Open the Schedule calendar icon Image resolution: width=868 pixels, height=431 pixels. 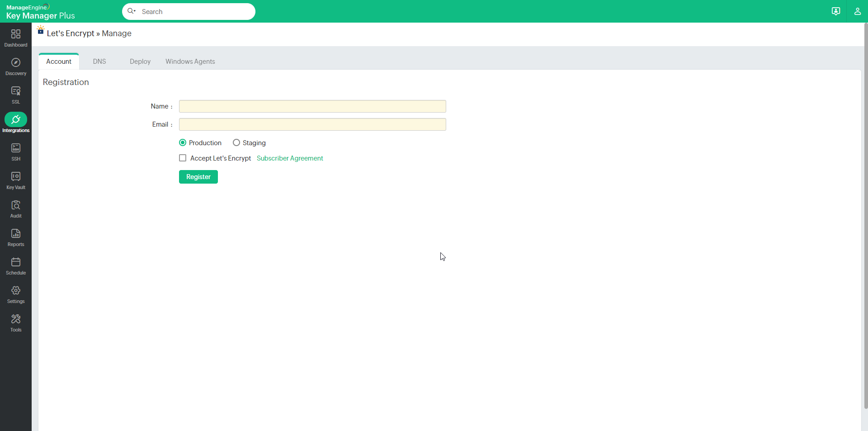click(16, 266)
